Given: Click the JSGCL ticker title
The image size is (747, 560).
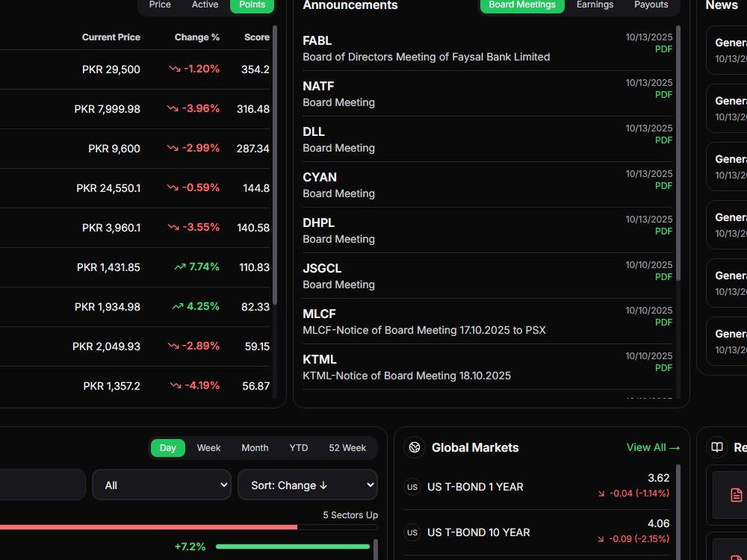Looking at the screenshot, I should (x=322, y=268).
